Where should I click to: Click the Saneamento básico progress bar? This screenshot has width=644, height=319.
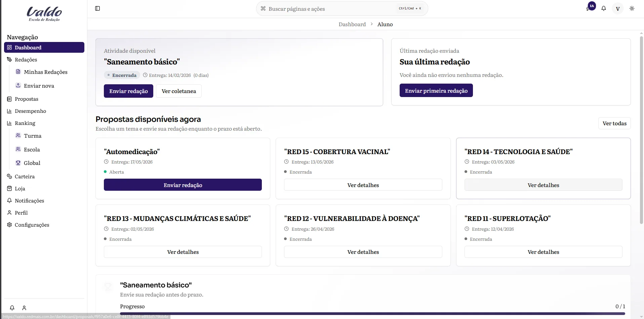(x=372, y=314)
